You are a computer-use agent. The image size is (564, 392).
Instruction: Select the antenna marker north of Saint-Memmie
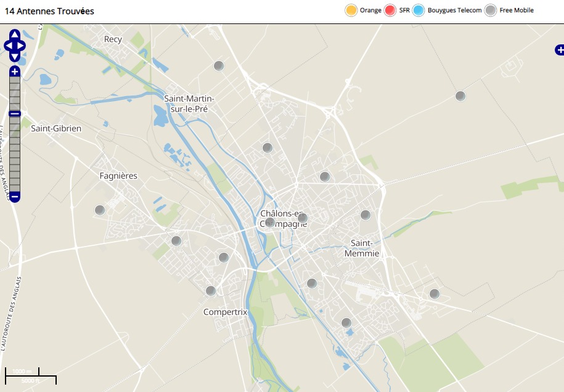[x=365, y=215]
